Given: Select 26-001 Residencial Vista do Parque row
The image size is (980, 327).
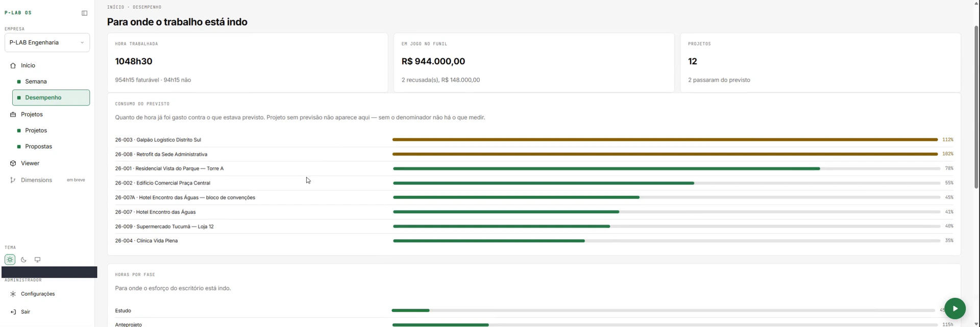Looking at the screenshot, I should point(534,168).
